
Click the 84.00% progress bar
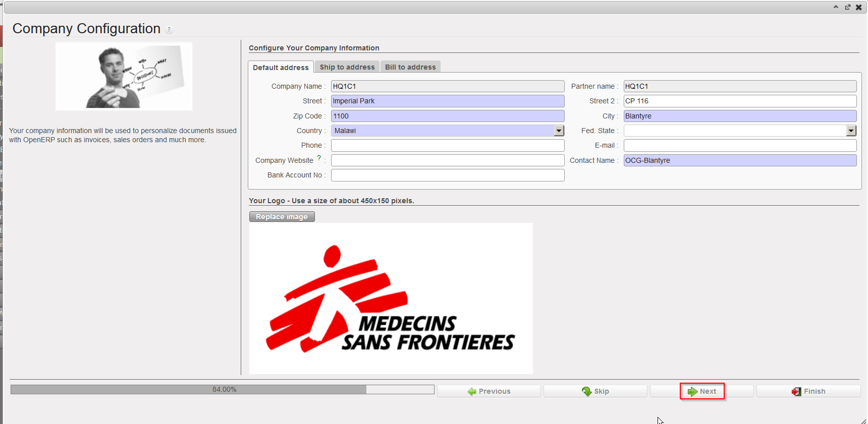(222, 389)
